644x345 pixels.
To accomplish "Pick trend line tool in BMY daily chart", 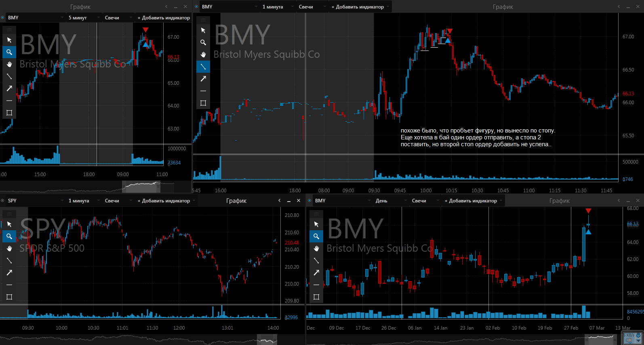I will 316,261.
